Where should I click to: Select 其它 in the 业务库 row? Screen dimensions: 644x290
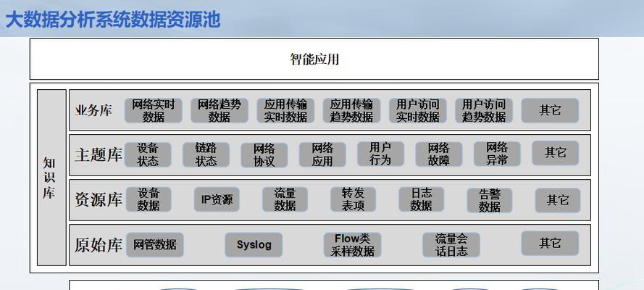[550, 110]
